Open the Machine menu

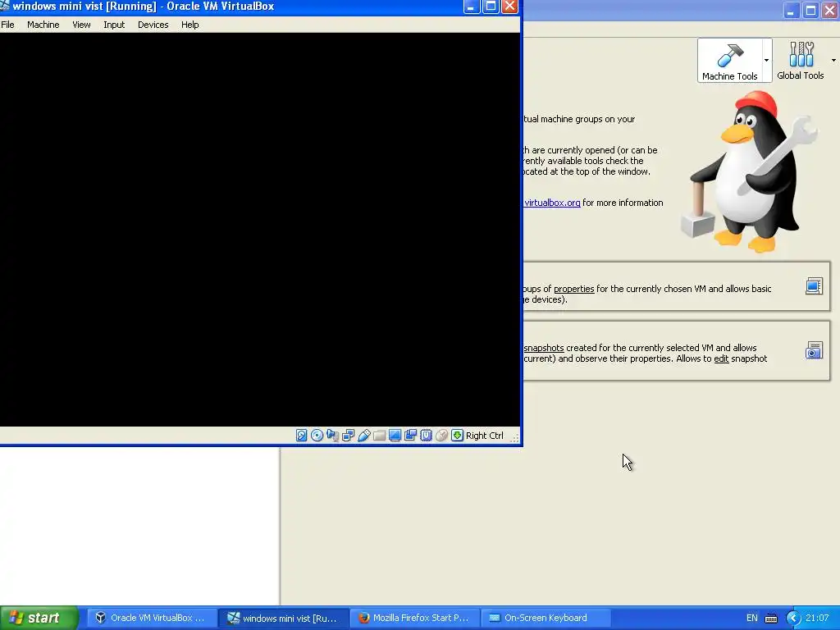coord(43,25)
